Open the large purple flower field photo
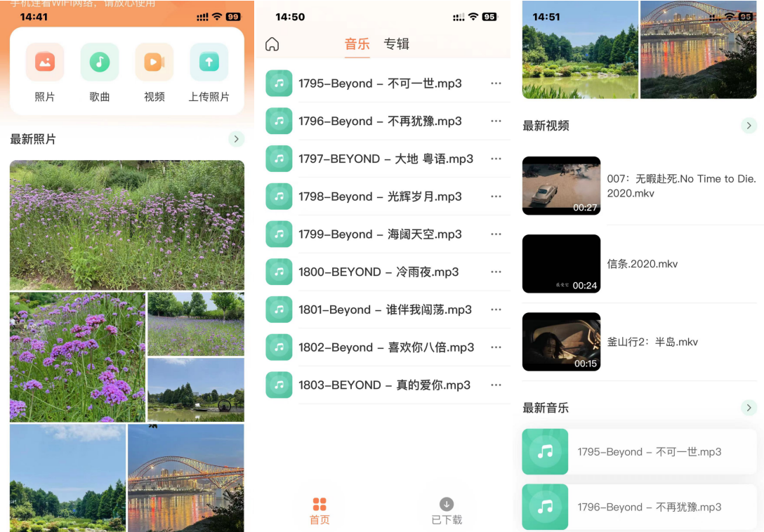The width and height of the screenshot is (764, 532). (x=127, y=225)
